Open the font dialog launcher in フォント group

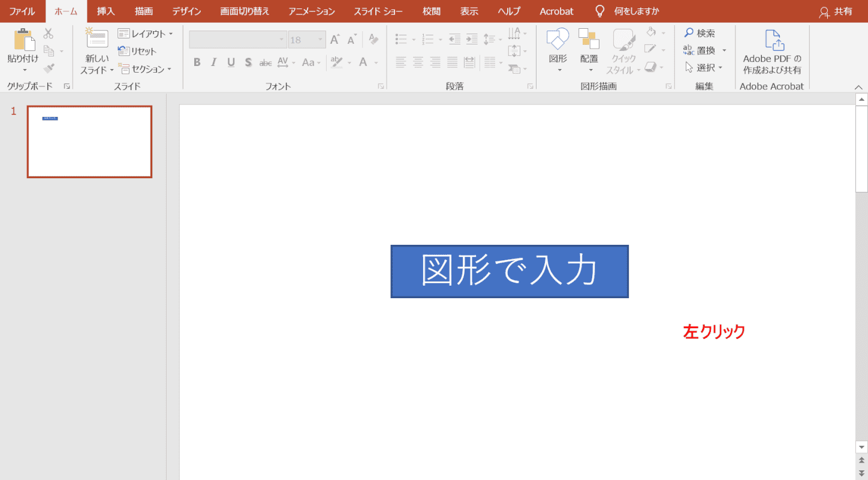[381, 86]
